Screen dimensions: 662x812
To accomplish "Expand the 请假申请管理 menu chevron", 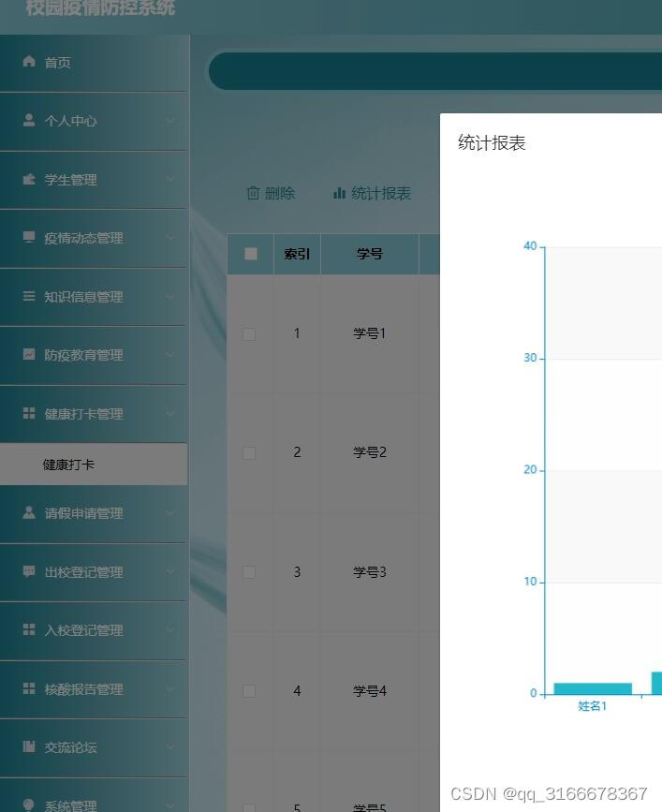I will [171, 513].
